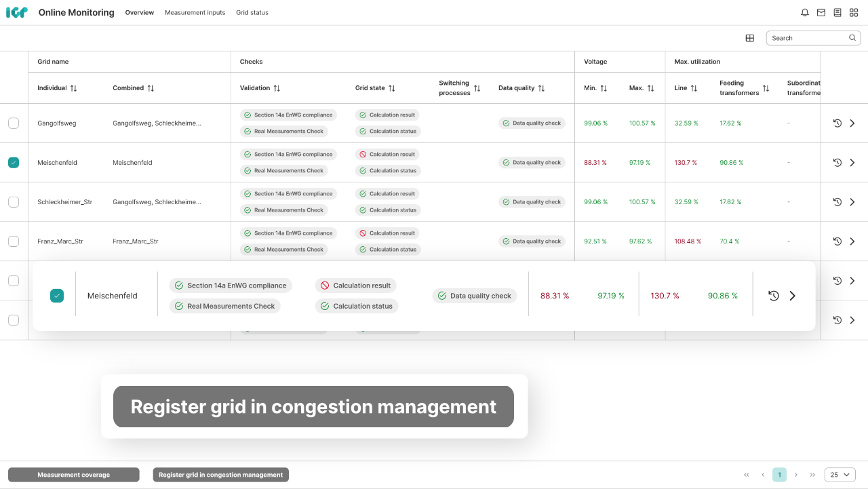Uncheck the selected Meischenfeld row
This screenshot has width=868, height=489.
tap(57, 296)
